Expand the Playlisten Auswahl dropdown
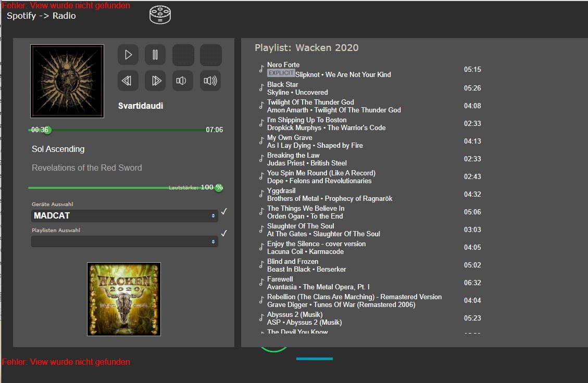Image resolution: width=588 pixels, height=383 pixels. (x=124, y=241)
